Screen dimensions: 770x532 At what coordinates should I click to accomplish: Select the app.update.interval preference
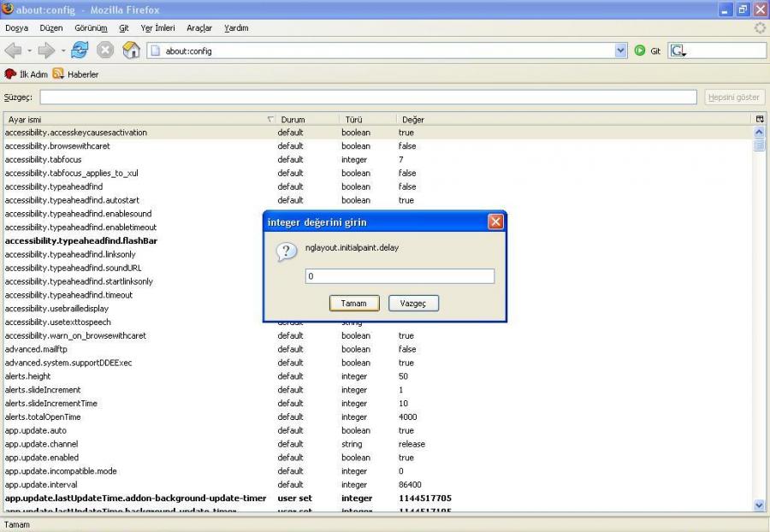point(378,484)
